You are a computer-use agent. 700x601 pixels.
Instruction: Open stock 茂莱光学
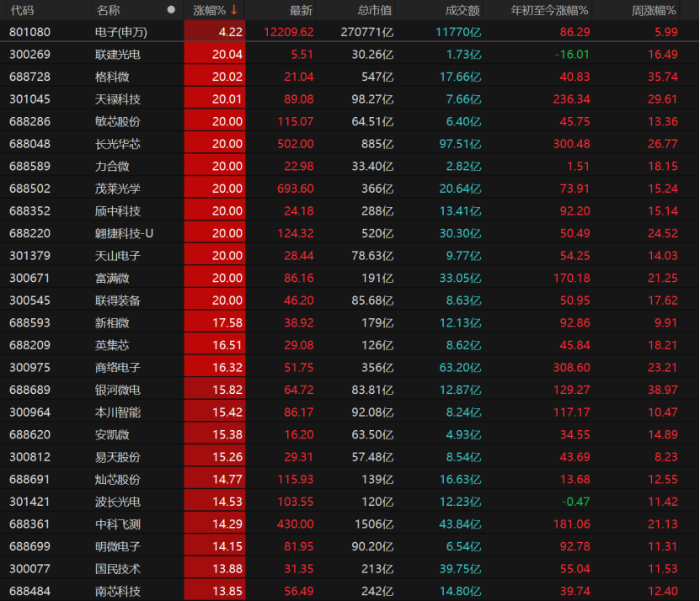click(118, 189)
